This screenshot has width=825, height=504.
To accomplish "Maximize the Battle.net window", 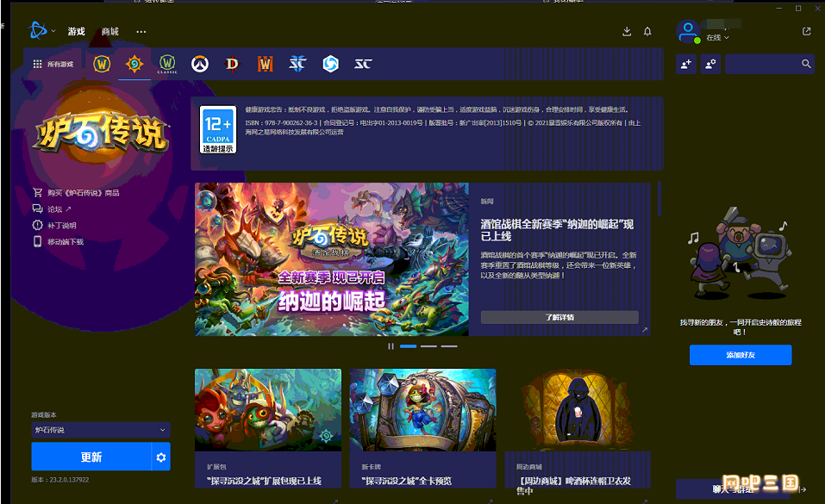I will 798,9.
